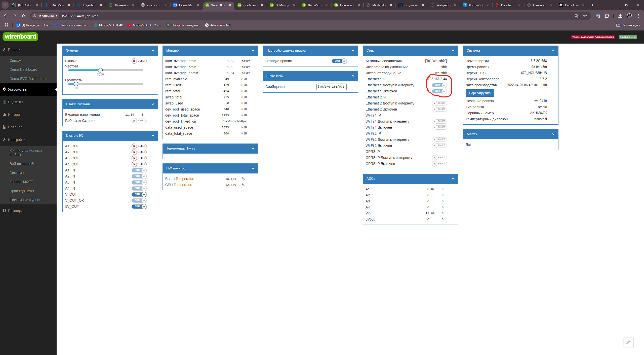Collapse the ADCs panel chevron
The image size is (644, 355).
click(453, 179)
